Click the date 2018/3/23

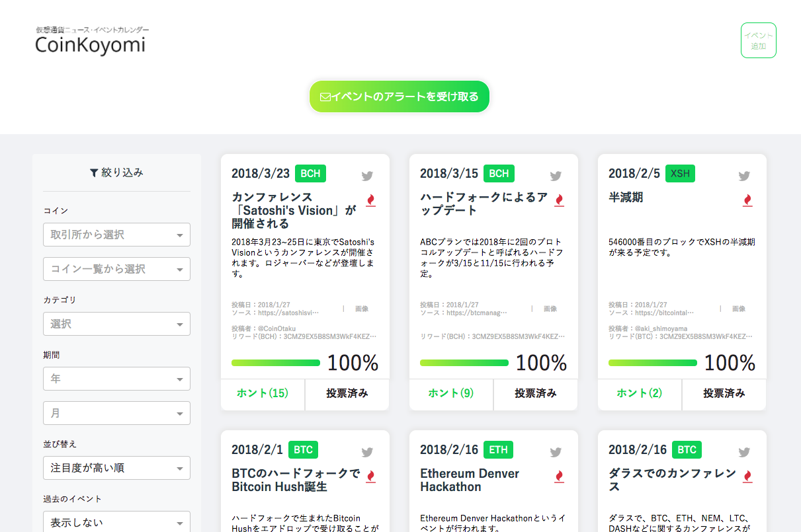261,173
